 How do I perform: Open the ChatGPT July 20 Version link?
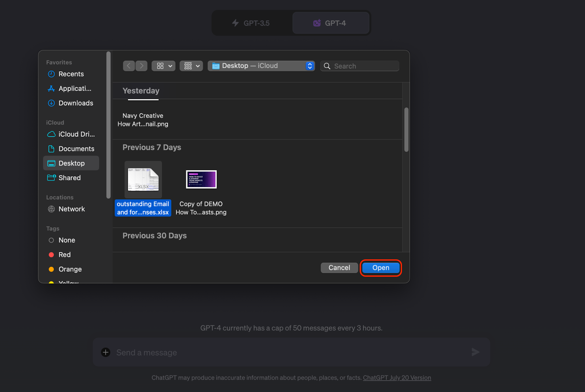point(397,378)
